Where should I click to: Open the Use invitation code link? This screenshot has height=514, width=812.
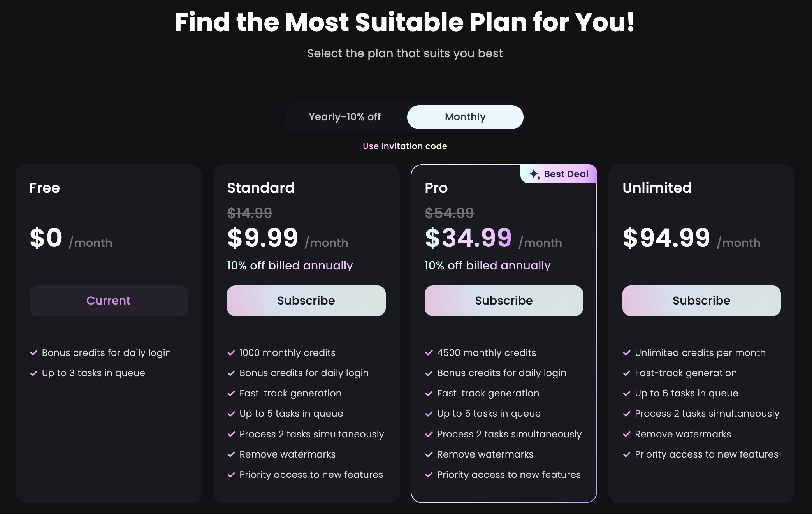(x=405, y=146)
